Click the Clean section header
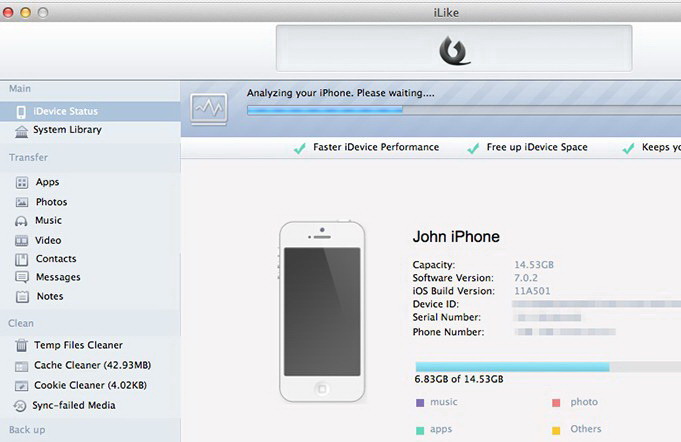 tap(21, 323)
